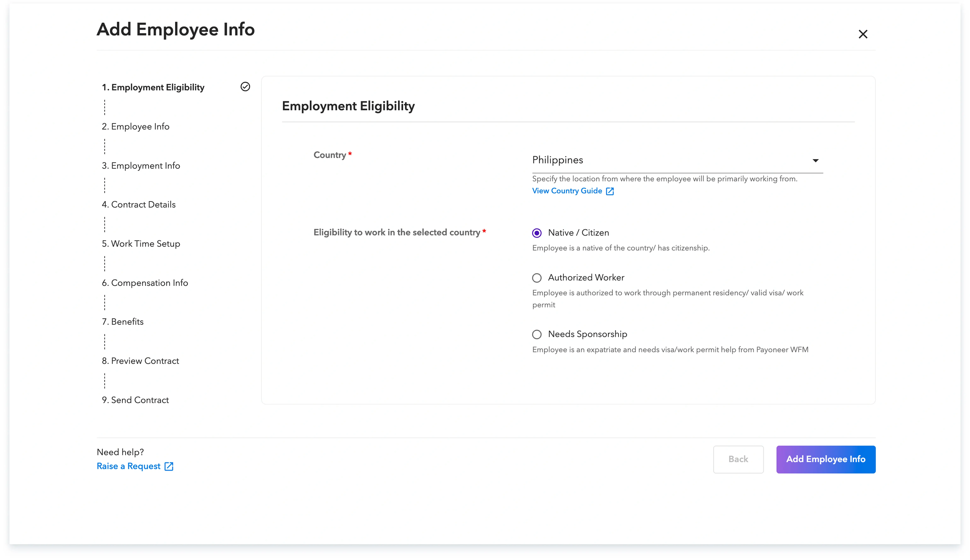The image size is (970, 560).
Task: Go to the Employee Info step
Action: click(x=135, y=126)
